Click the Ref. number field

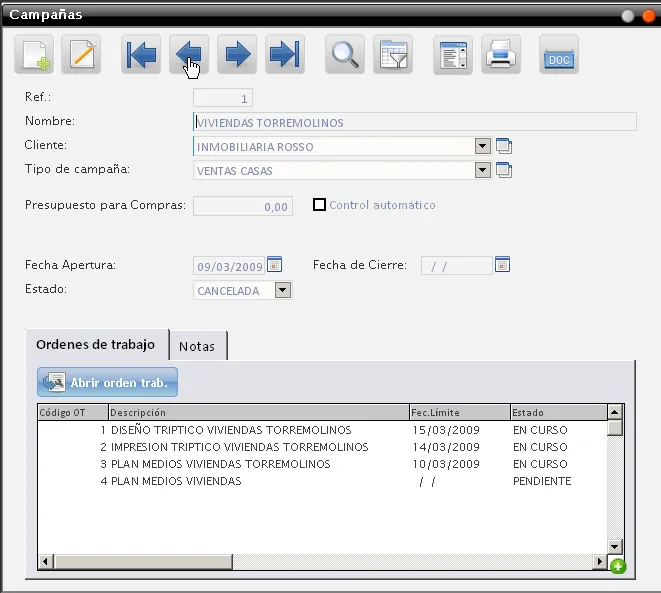tap(223, 98)
